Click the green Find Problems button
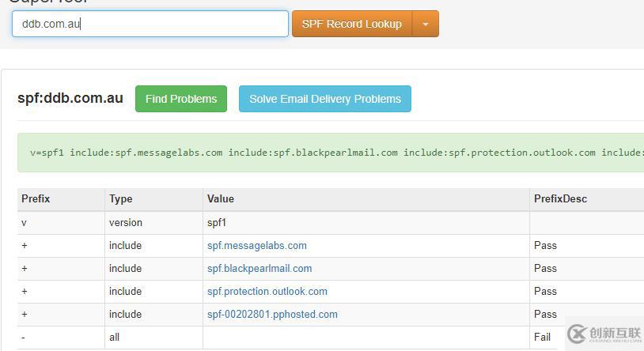The width and height of the screenshot is (644, 351). point(181,99)
